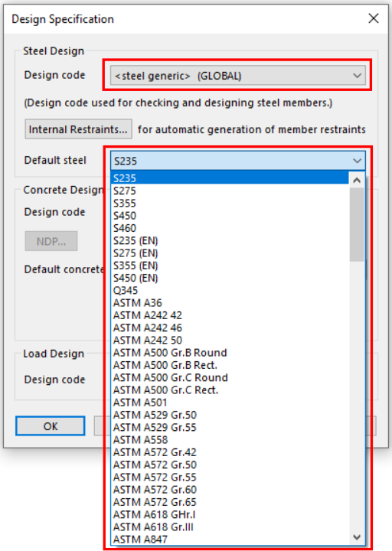Click the list scrollbar down arrow
This screenshot has width=392, height=551.
[357, 537]
